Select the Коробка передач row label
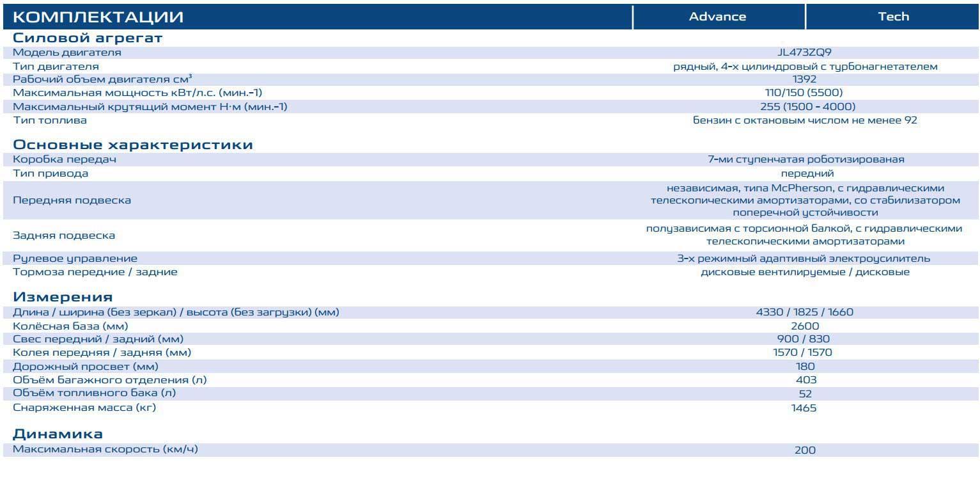Image resolution: width=980 pixels, height=485 pixels. pos(65,159)
